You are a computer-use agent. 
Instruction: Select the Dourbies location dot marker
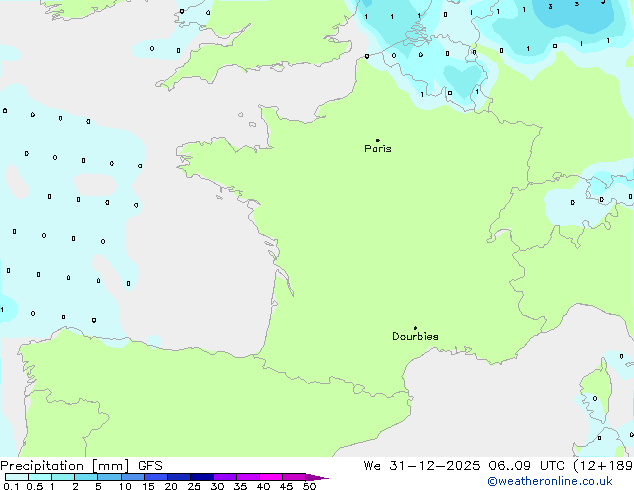click(415, 328)
